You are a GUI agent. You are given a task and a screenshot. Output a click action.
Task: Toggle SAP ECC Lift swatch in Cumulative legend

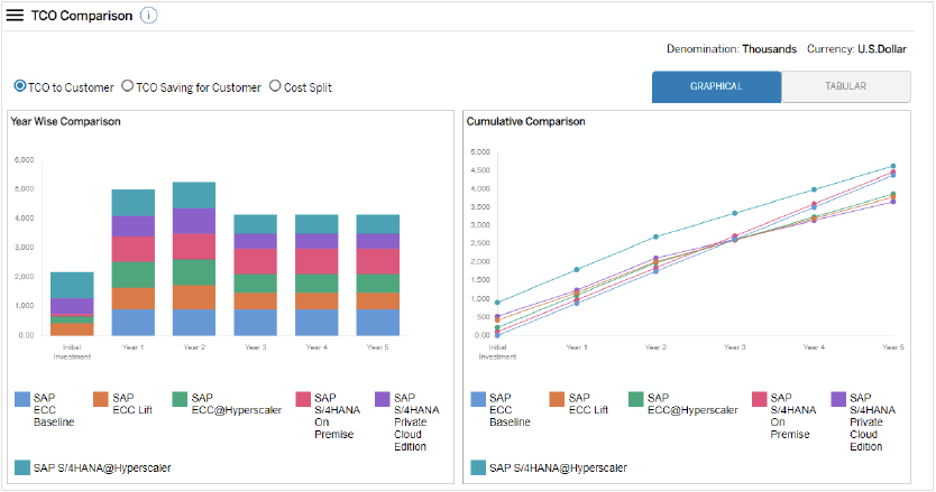(557, 399)
